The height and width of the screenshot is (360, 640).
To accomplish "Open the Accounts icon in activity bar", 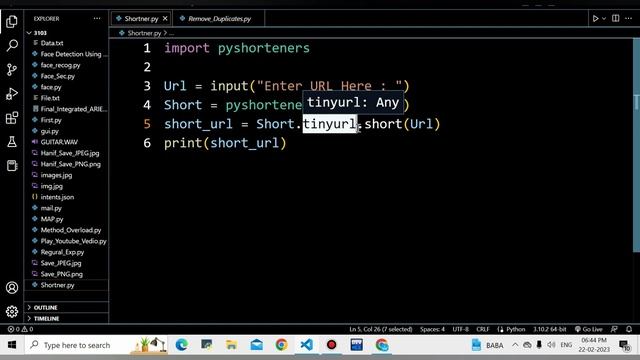I will point(12,288).
